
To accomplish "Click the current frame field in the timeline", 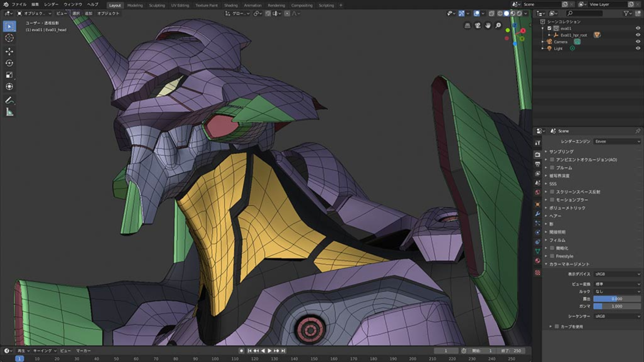I will coord(445,350).
